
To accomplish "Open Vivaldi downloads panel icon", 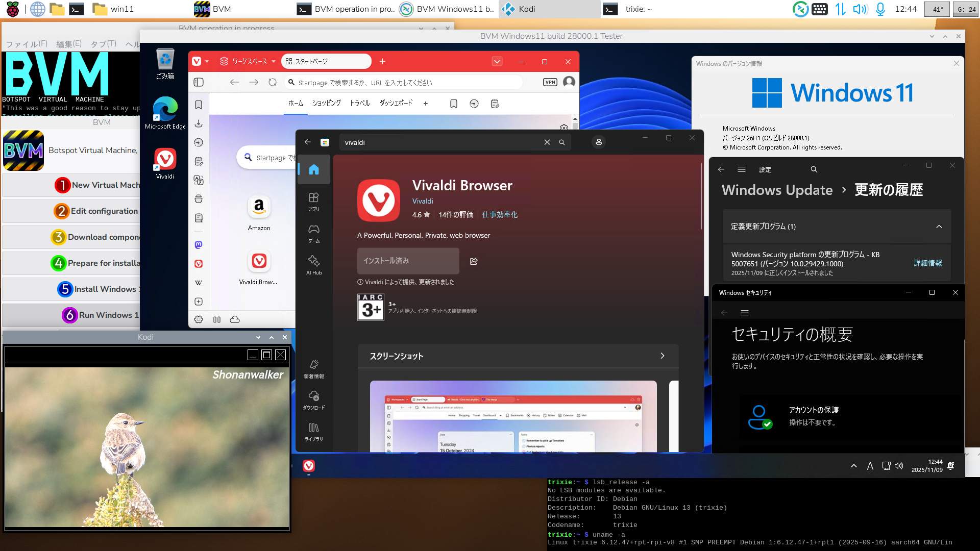I will tap(199, 124).
